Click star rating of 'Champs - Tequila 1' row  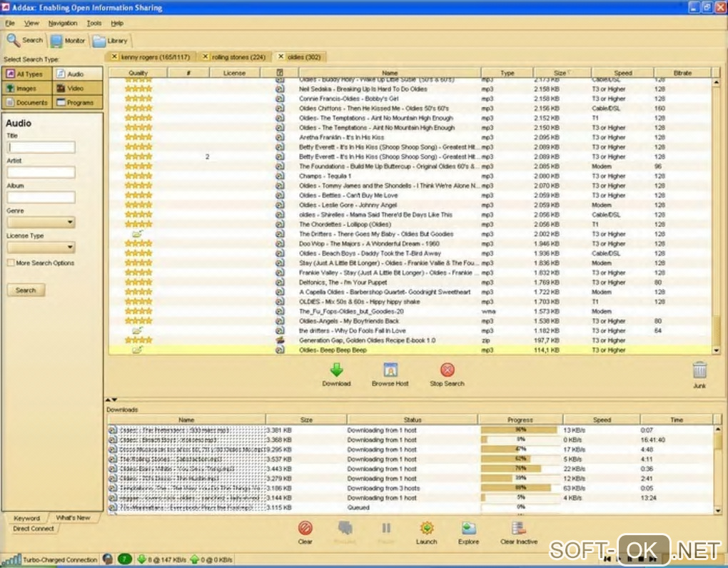(138, 176)
